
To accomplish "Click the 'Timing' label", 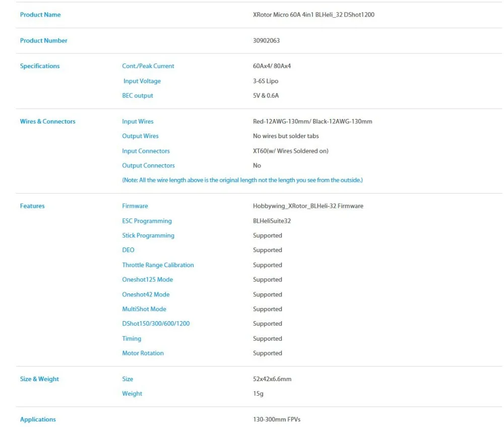I will (x=132, y=339).
